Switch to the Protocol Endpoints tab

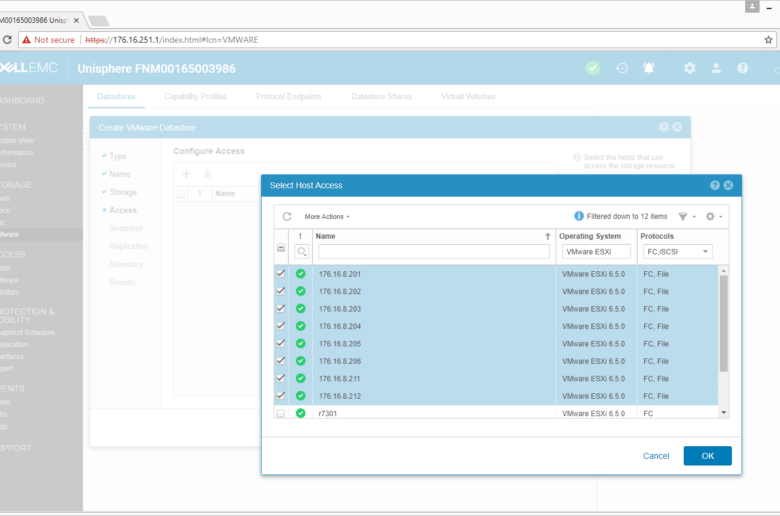tap(289, 97)
